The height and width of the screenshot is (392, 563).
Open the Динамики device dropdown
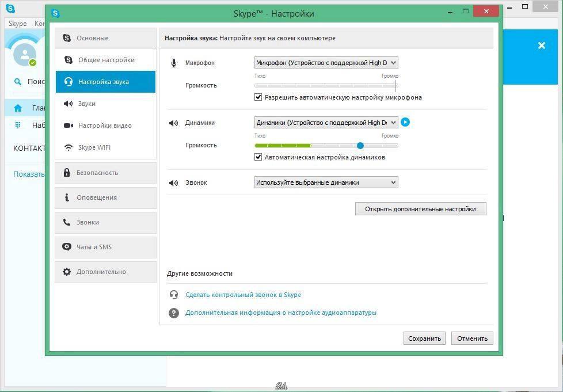(x=326, y=123)
